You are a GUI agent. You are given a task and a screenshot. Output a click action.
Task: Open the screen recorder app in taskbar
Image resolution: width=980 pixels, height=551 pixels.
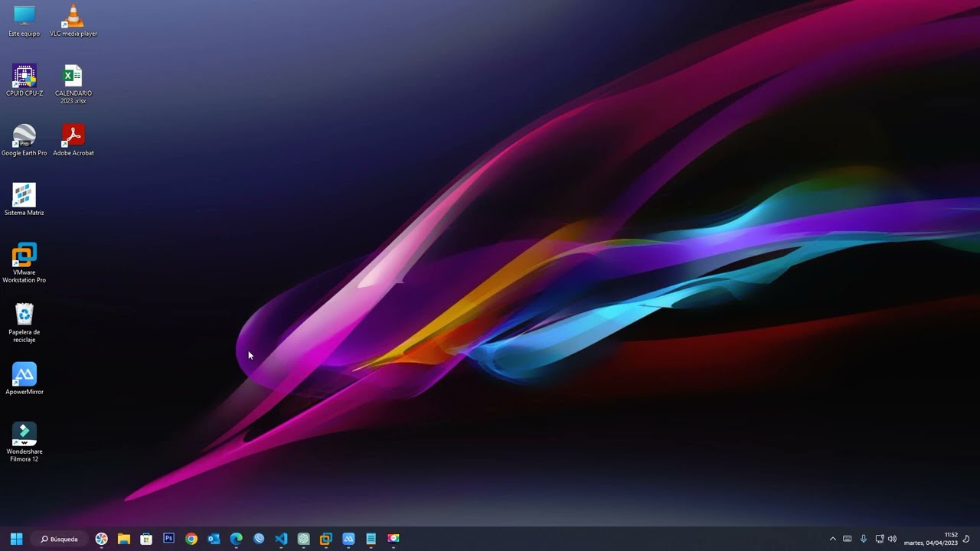click(394, 539)
